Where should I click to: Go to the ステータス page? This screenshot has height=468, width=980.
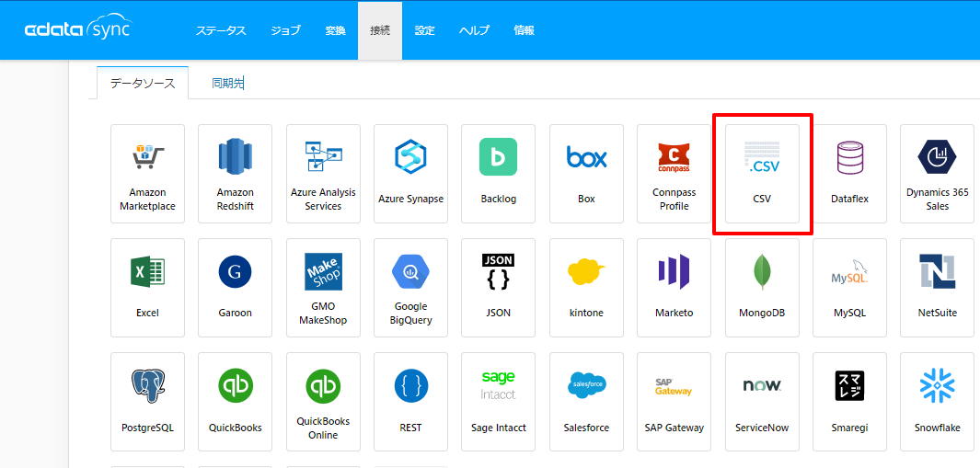click(x=221, y=30)
